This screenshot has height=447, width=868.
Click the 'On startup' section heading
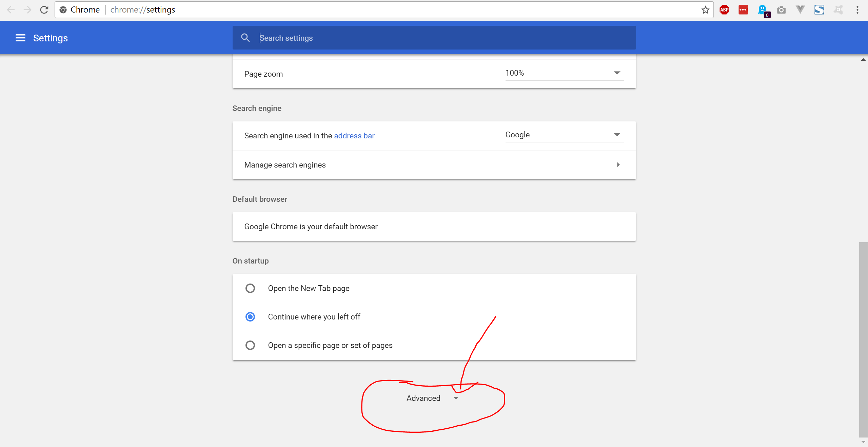[251, 261]
